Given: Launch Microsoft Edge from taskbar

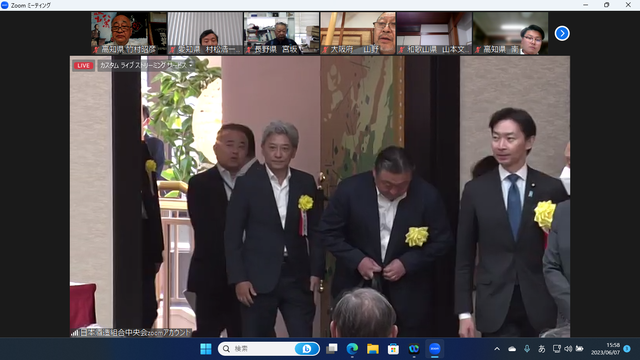Looking at the screenshot, I should pos(352,349).
